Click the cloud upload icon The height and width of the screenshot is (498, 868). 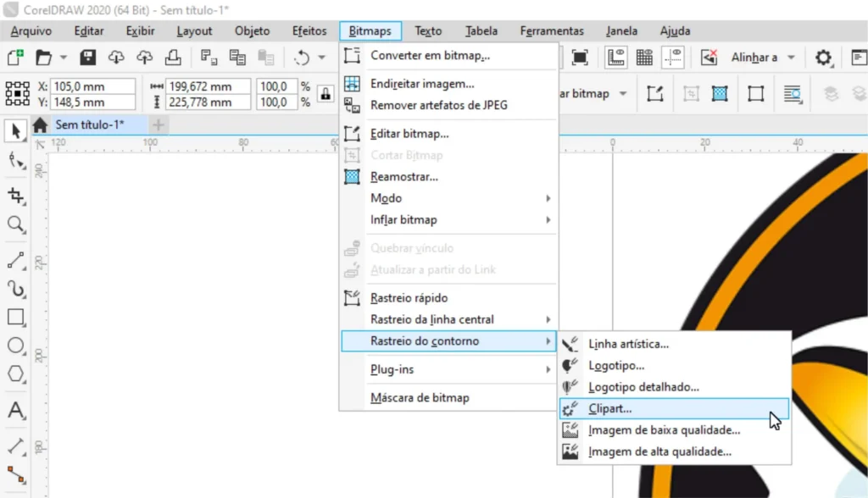tap(144, 57)
